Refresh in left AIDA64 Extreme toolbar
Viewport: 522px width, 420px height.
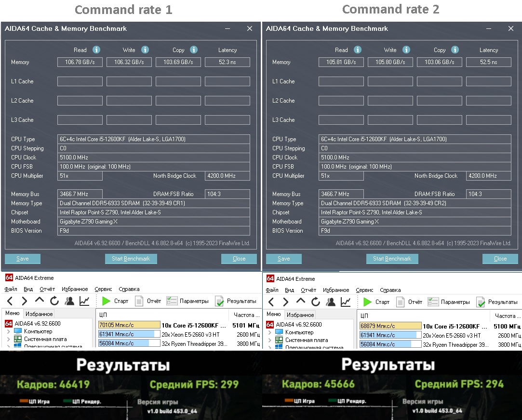(x=54, y=301)
